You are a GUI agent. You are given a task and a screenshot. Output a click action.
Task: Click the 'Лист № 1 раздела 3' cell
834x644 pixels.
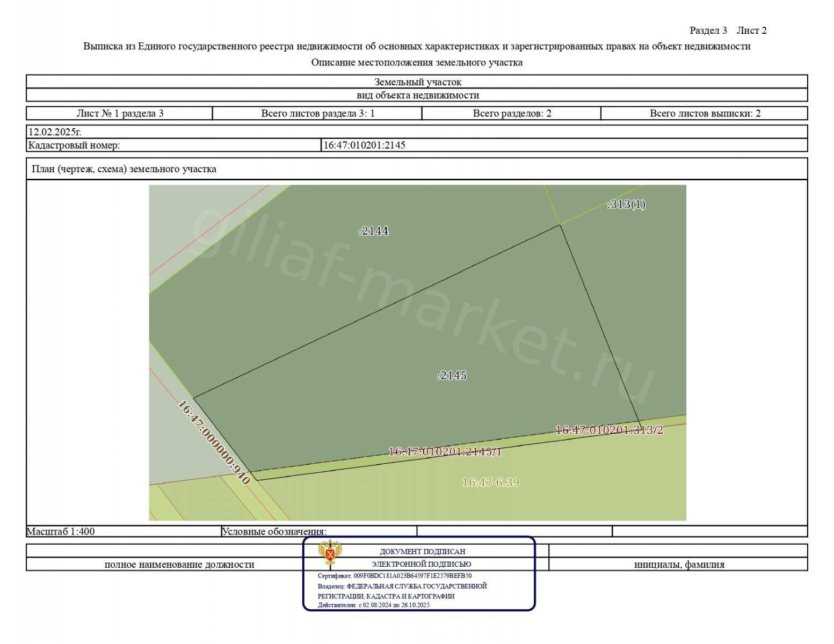[120, 113]
